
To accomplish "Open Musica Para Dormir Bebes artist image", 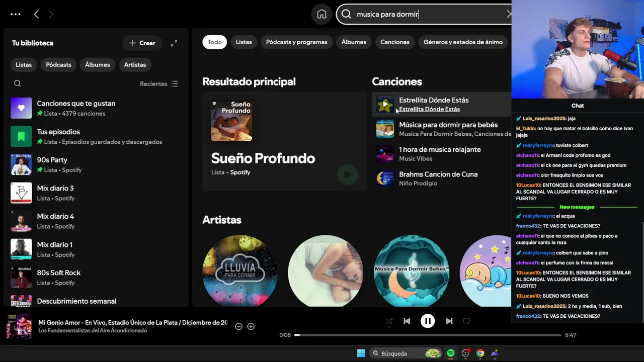I will (x=411, y=271).
